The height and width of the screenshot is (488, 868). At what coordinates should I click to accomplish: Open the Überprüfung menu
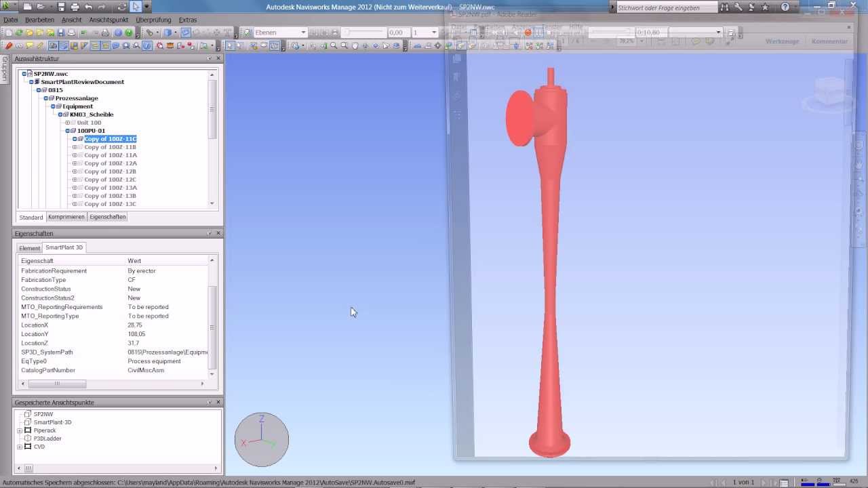[x=153, y=20]
